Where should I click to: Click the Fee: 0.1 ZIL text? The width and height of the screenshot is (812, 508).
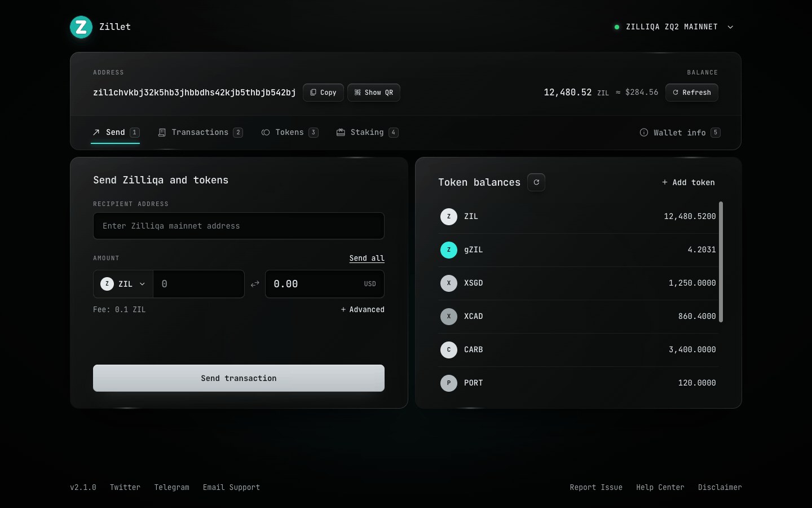(x=119, y=309)
